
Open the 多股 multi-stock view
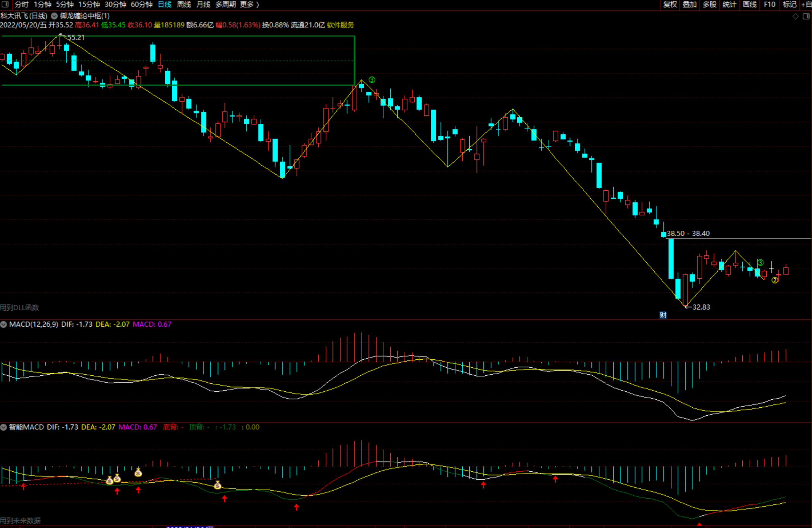click(x=709, y=5)
